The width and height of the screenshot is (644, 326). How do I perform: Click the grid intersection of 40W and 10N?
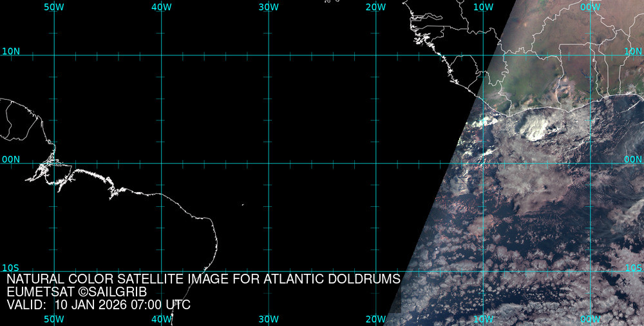161,55
